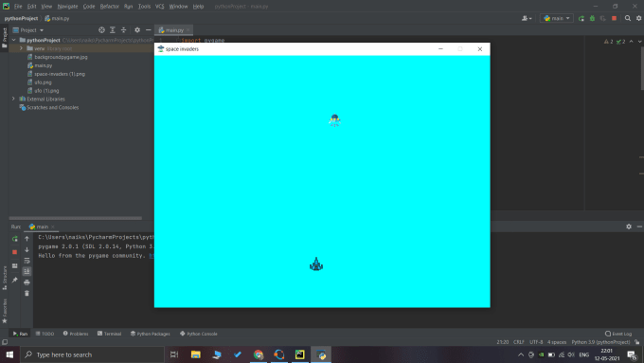Open the Problems tool window
The width and height of the screenshot is (644, 363).
coord(76,334)
